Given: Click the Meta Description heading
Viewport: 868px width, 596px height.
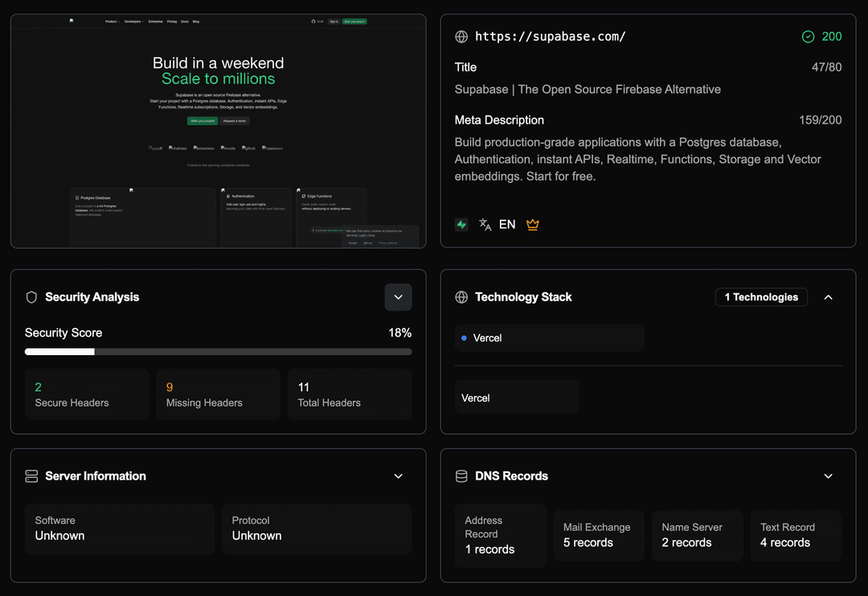Looking at the screenshot, I should tap(499, 120).
